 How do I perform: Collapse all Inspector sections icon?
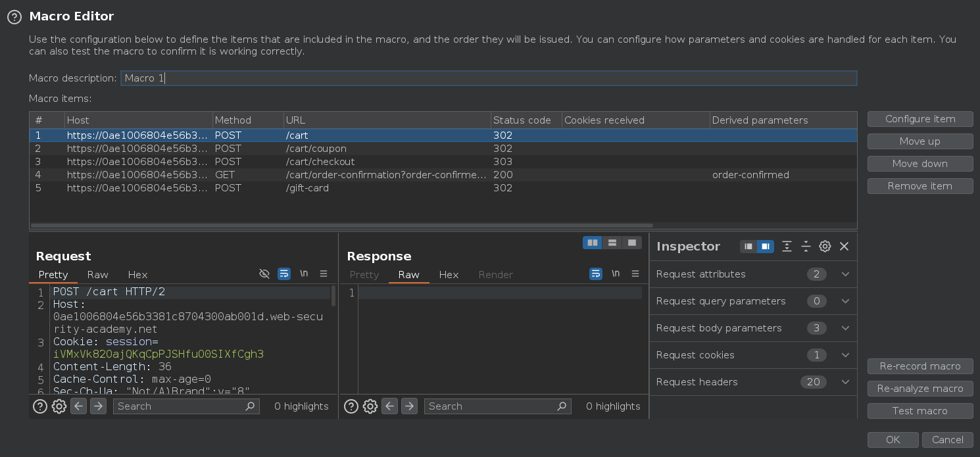pyautogui.click(x=806, y=247)
